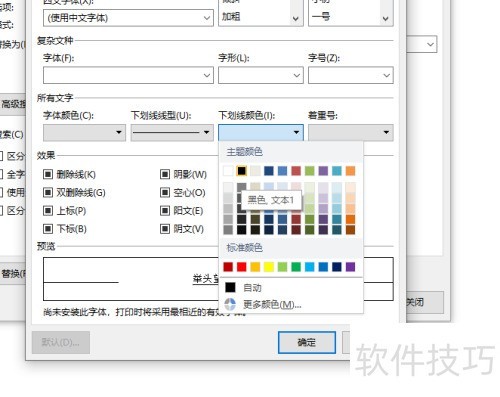Expand the complex script 字体(F) combo box
The width and height of the screenshot is (500, 397).
pyautogui.click(x=128, y=75)
